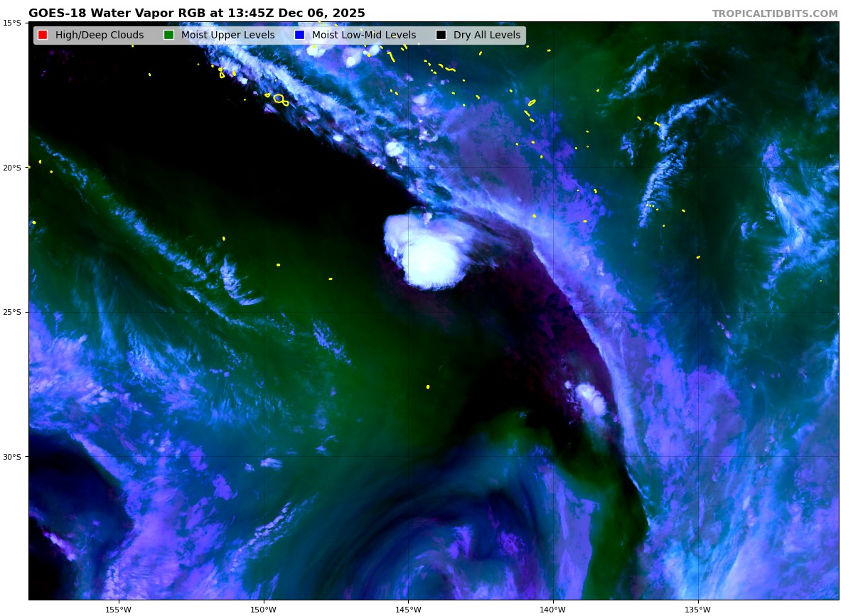Click the 135°W longitude axis label
853x616 pixels.
pos(697,609)
